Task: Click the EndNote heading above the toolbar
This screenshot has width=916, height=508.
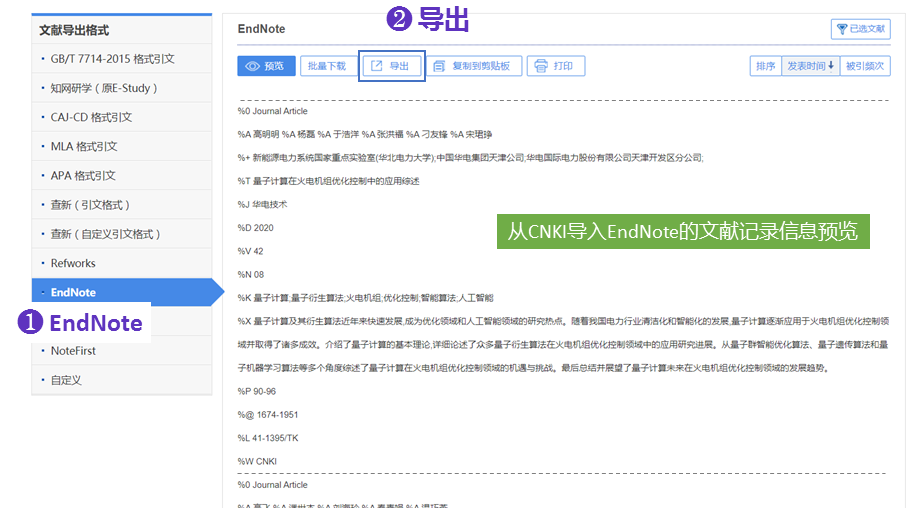Action: 261,29
